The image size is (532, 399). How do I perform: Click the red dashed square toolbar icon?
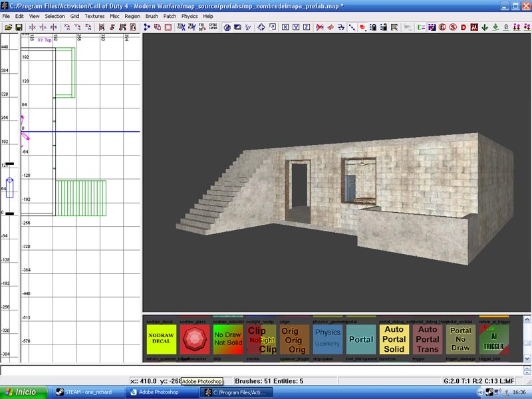pos(168,27)
